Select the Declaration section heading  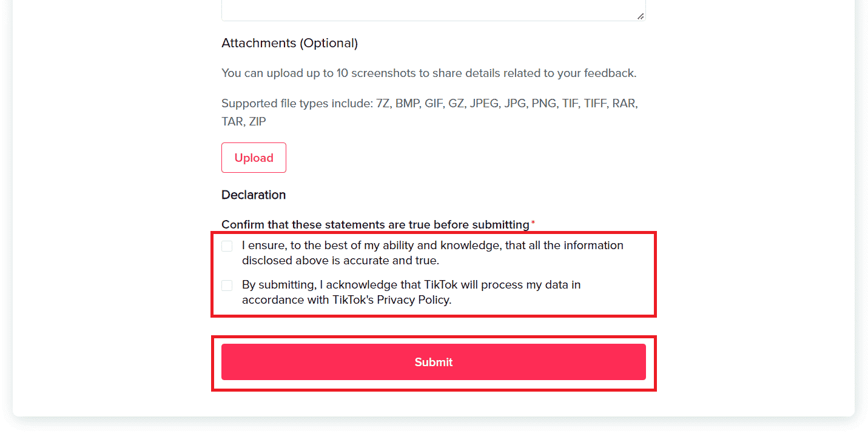coord(254,195)
